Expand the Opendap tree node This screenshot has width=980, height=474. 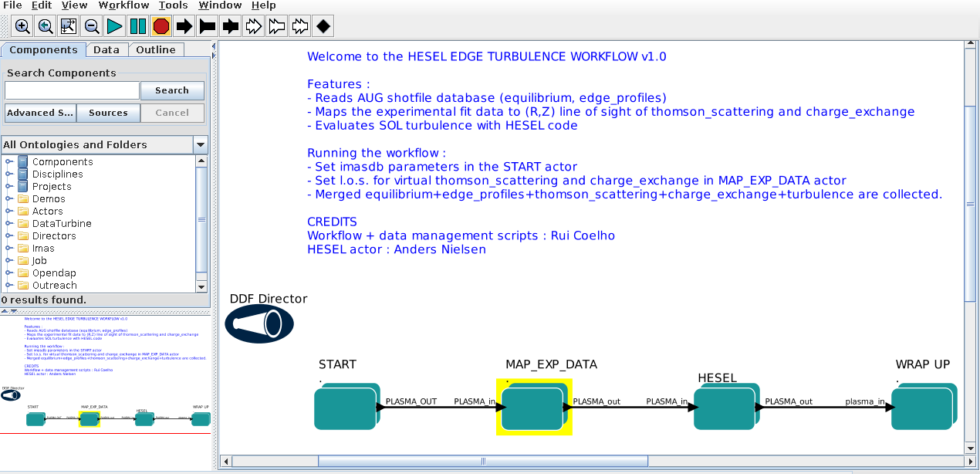coord(8,273)
